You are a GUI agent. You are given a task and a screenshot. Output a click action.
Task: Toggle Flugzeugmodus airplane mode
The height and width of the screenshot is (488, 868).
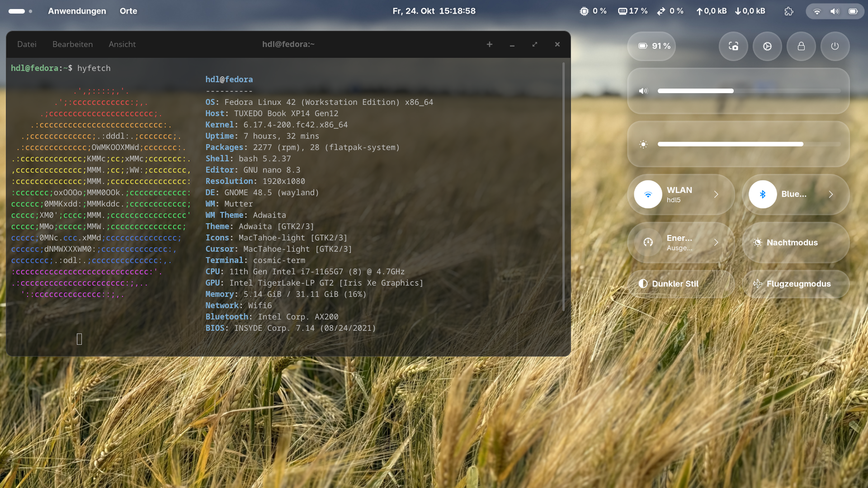(796, 284)
